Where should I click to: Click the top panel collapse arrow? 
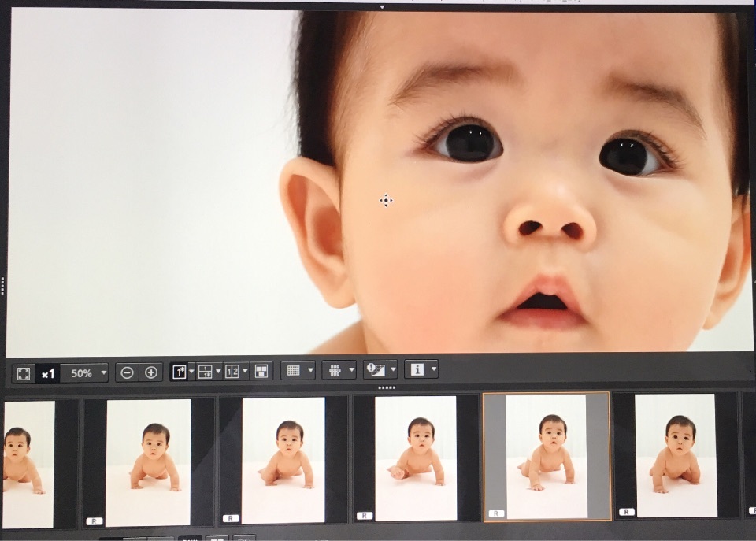382,6
